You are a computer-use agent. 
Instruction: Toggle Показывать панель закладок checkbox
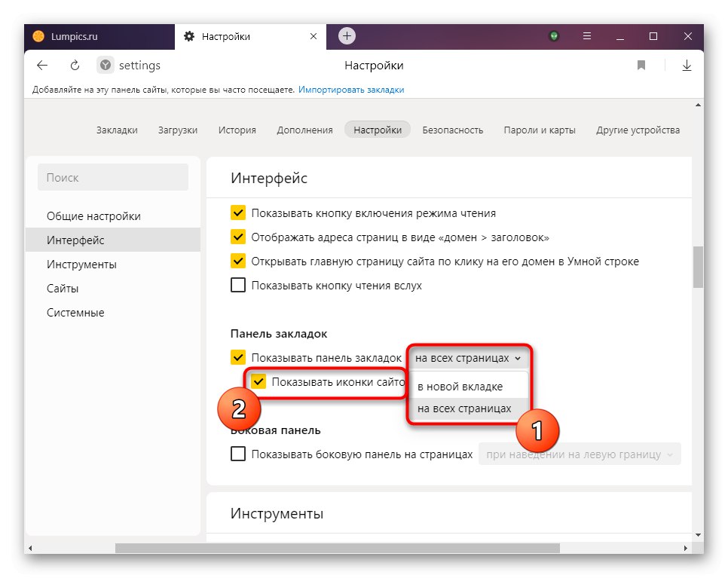click(238, 357)
